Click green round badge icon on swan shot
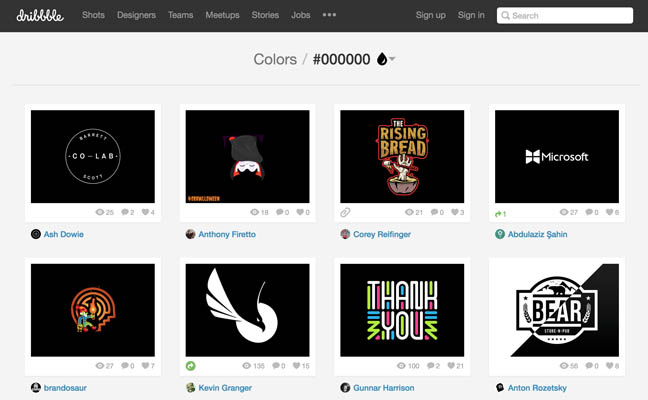 click(x=191, y=366)
